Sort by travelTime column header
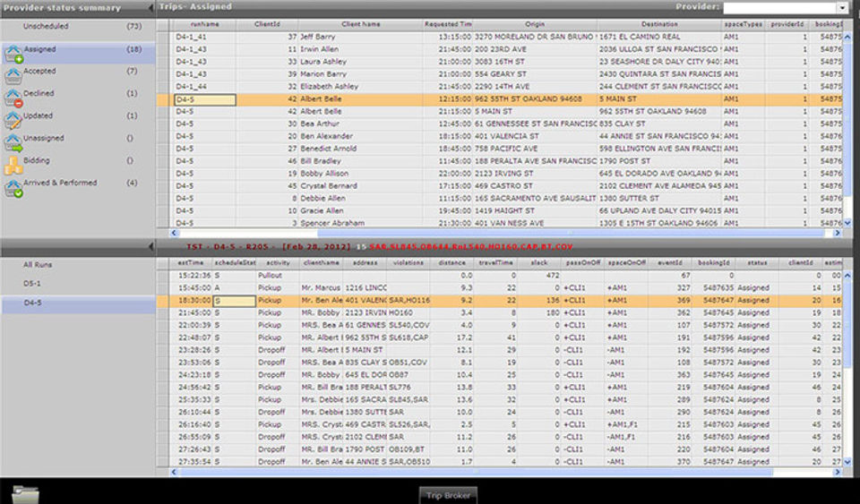 point(495,263)
